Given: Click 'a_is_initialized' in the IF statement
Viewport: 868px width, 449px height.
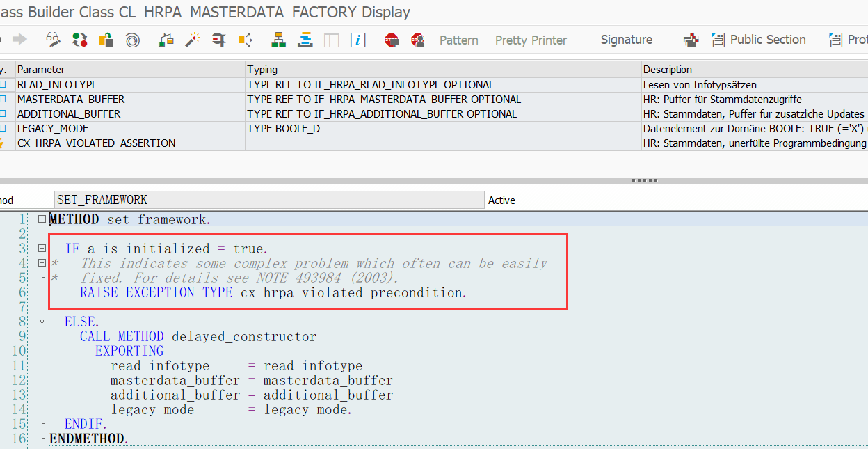Looking at the screenshot, I should tap(148, 249).
